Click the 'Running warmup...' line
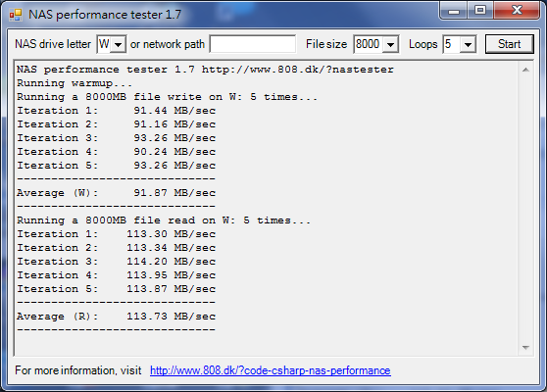 [75, 83]
